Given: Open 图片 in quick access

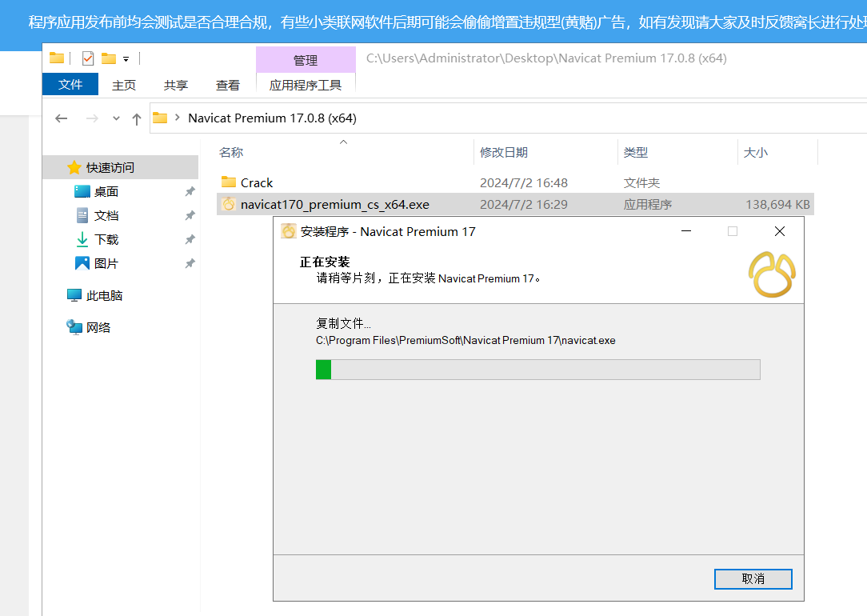Looking at the screenshot, I should (x=106, y=263).
